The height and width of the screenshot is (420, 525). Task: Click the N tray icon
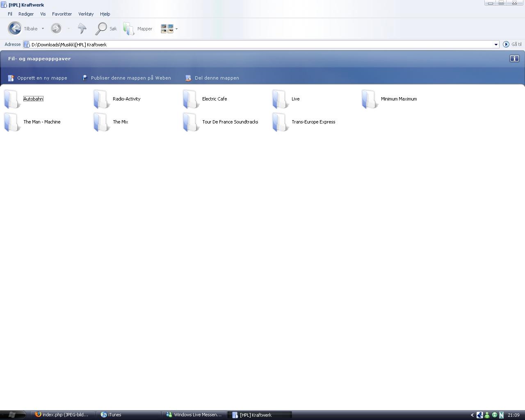501,415
